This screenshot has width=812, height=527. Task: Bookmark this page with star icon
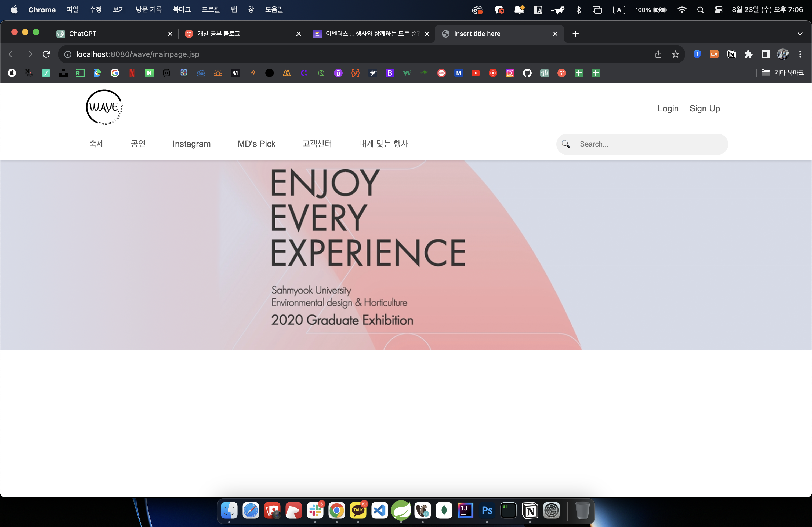(x=676, y=54)
